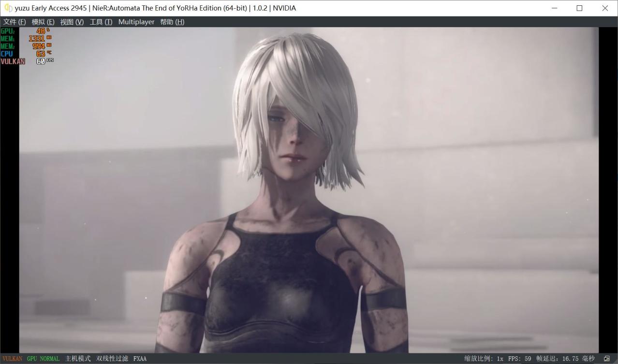This screenshot has width=618, height=364.
Task: Open the 帮助 (H) menu
Action: (172, 22)
